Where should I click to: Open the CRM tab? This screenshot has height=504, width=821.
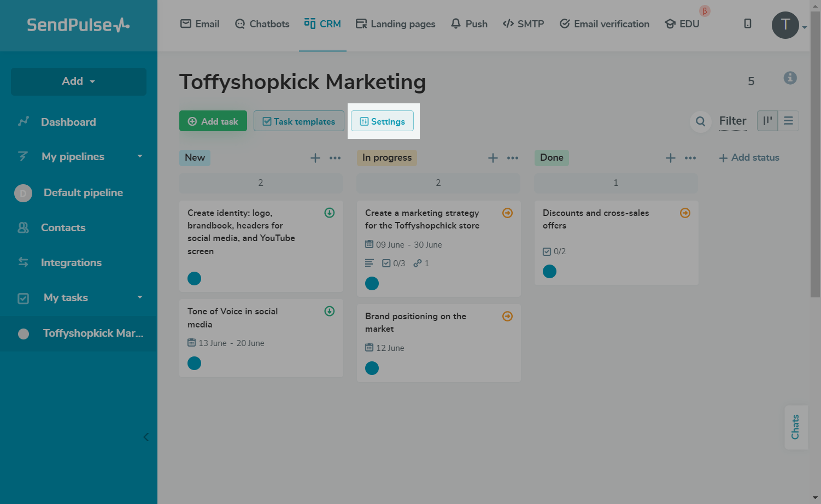(322, 24)
